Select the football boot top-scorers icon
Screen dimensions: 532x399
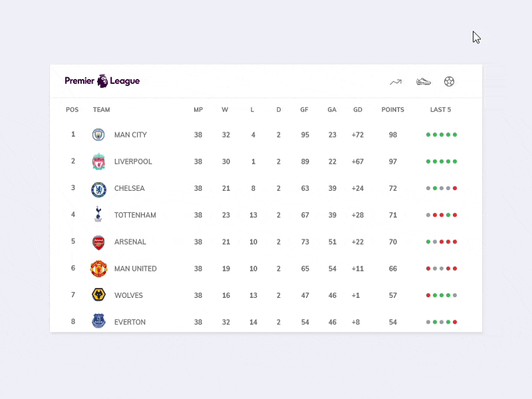[422, 80]
